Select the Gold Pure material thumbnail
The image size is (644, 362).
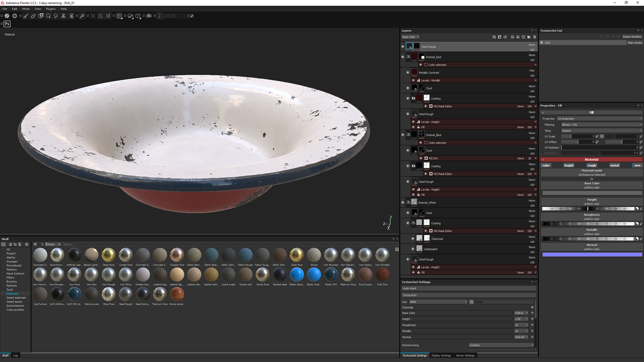[x=297, y=255]
